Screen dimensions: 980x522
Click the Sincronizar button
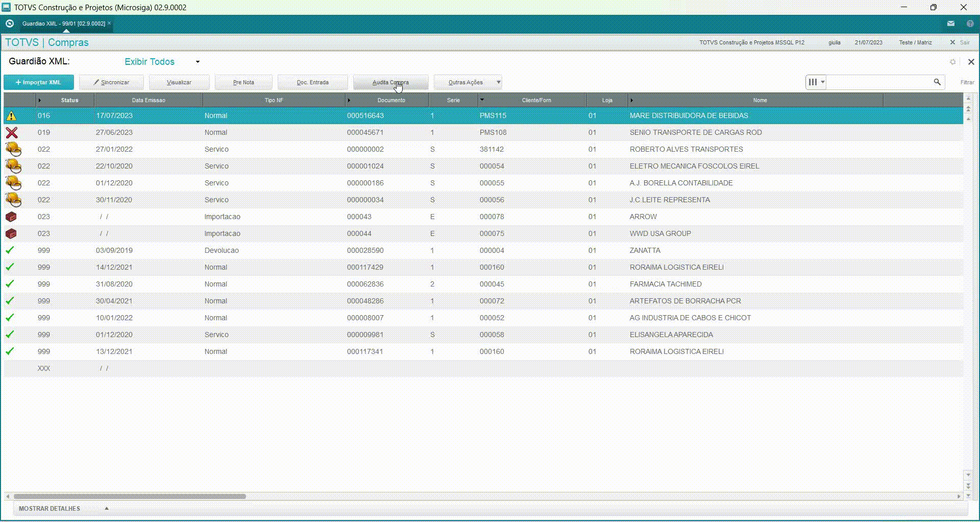click(111, 82)
